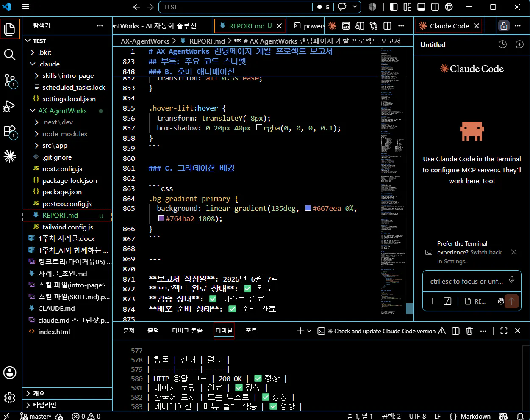Toggle the bottom panel layout button

(x=421, y=7)
